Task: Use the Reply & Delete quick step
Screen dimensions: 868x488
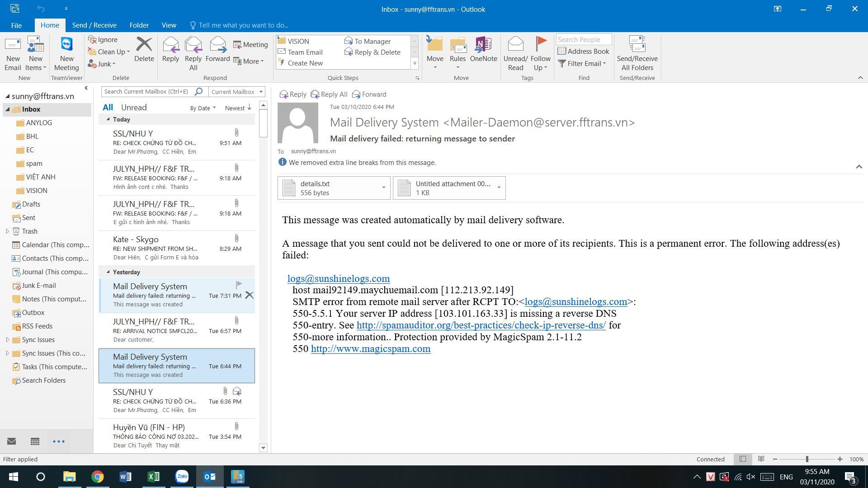Action: click(373, 52)
